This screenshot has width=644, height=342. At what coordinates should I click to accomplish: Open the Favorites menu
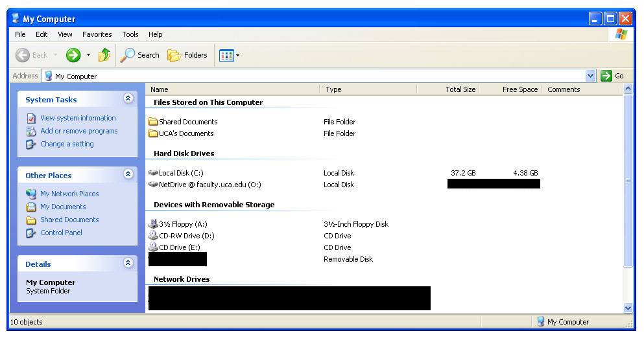(97, 34)
